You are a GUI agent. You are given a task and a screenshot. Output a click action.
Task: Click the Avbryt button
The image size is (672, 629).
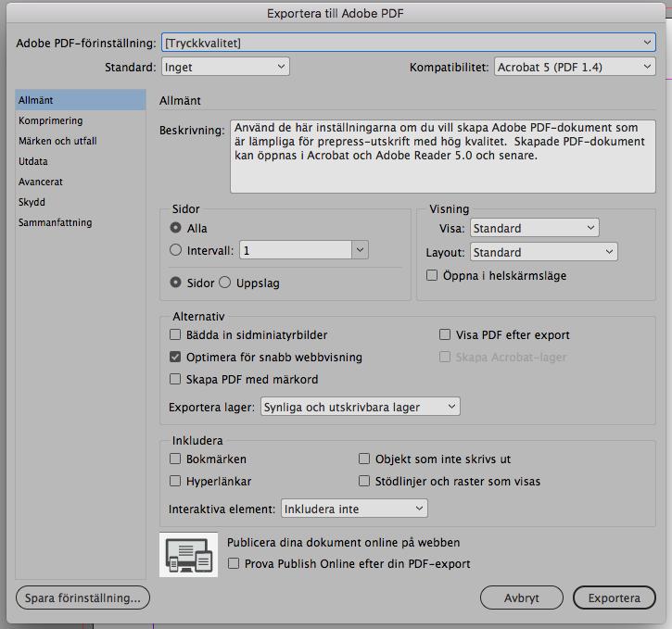pyautogui.click(x=522, y=598)
